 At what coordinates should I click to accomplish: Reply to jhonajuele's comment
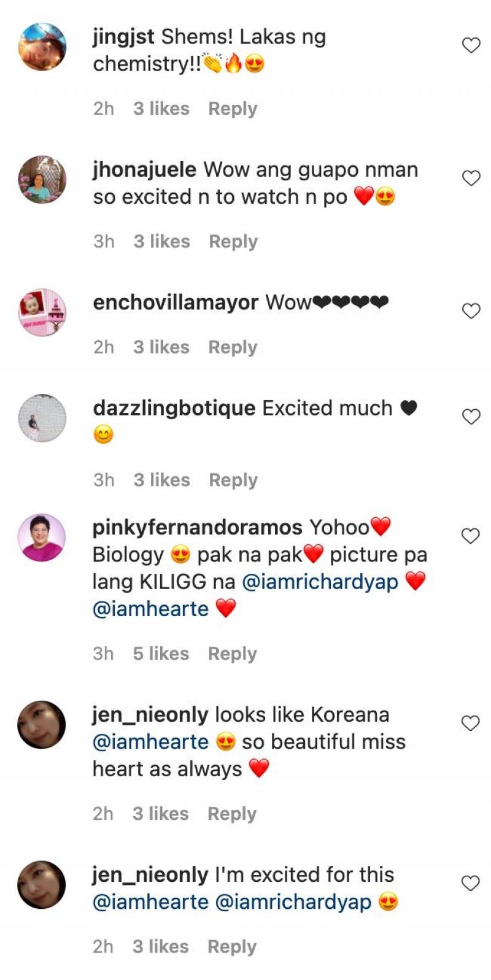coord(233,242)
